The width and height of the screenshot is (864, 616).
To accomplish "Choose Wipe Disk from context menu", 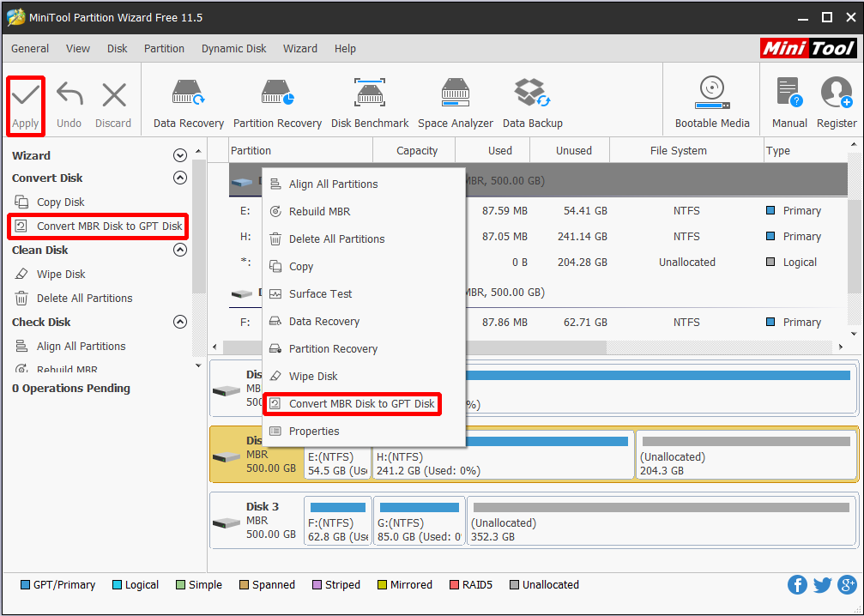I will 364,377.
